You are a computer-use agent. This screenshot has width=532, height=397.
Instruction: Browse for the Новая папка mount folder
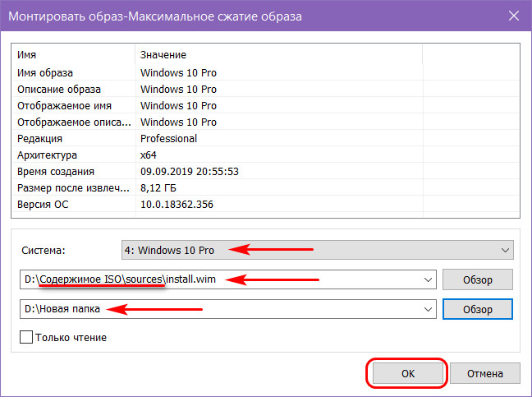477,309
